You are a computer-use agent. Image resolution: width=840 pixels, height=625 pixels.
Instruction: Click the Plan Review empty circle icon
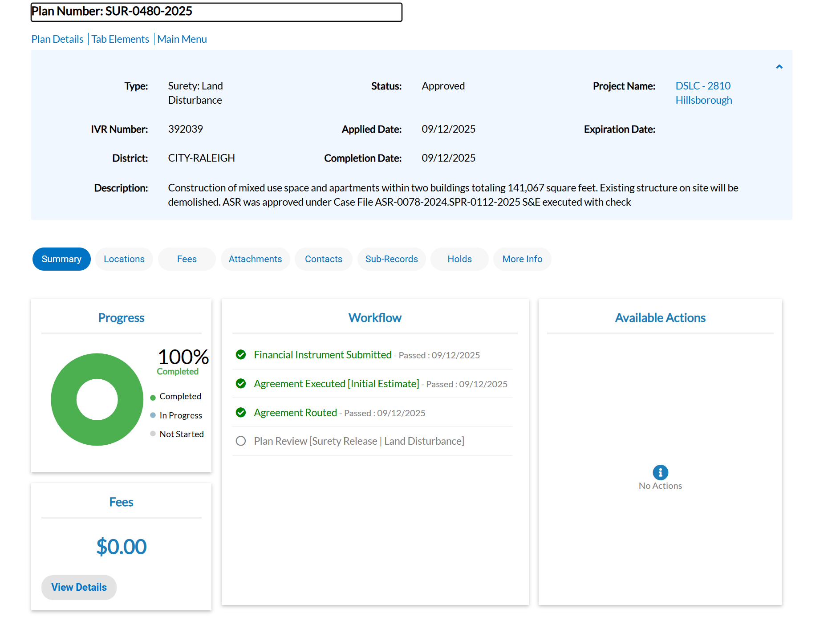click(241, 441)
